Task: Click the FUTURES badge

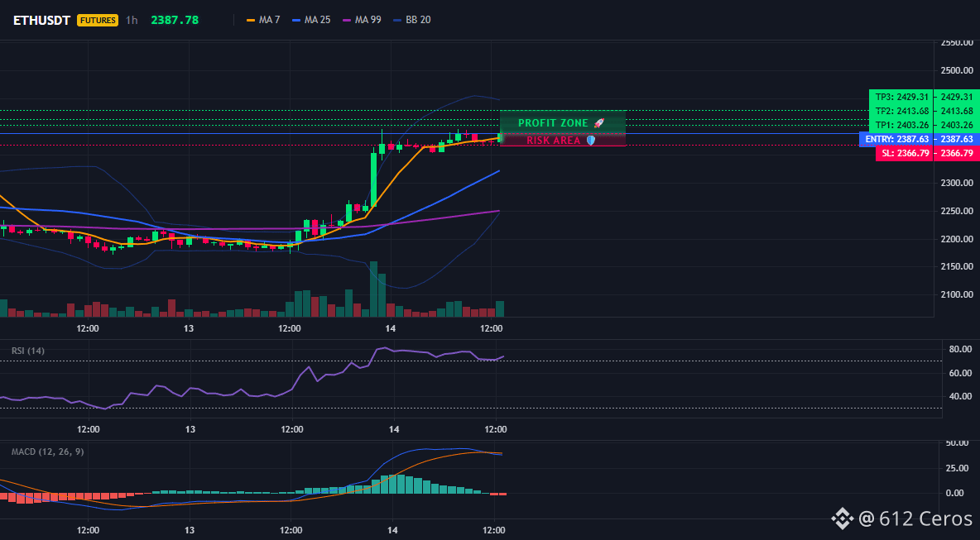Action: (98, 20)
